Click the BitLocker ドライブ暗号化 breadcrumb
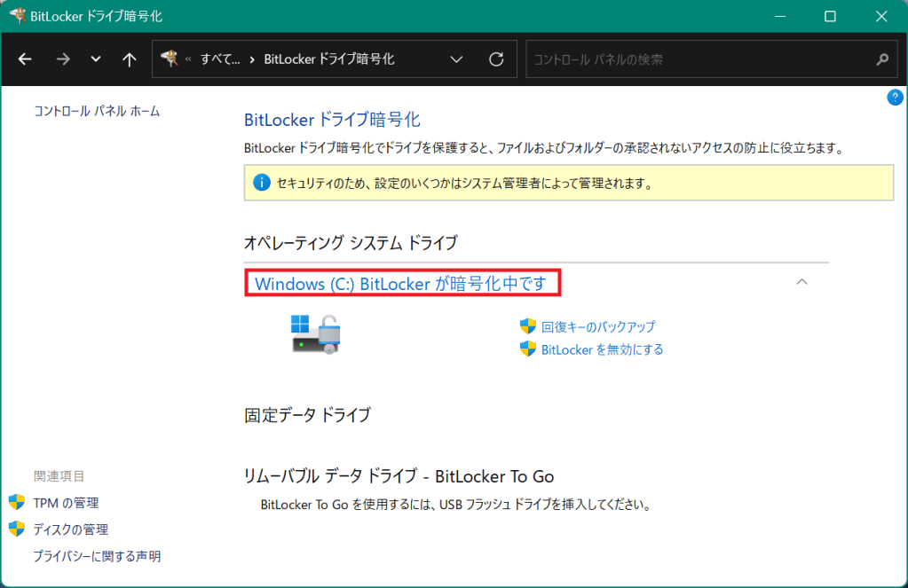908x588 pixels. pos(329,59)
